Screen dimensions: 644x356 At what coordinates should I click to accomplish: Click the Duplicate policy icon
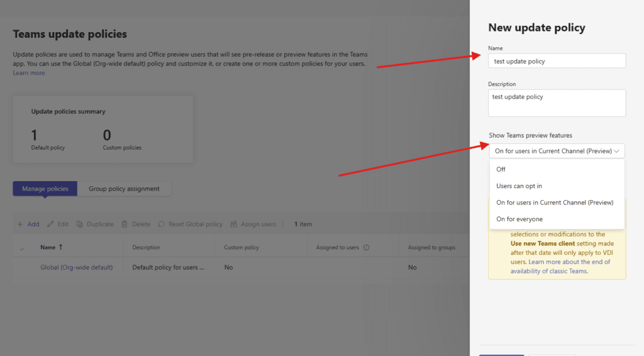click(x=80, y=225)
